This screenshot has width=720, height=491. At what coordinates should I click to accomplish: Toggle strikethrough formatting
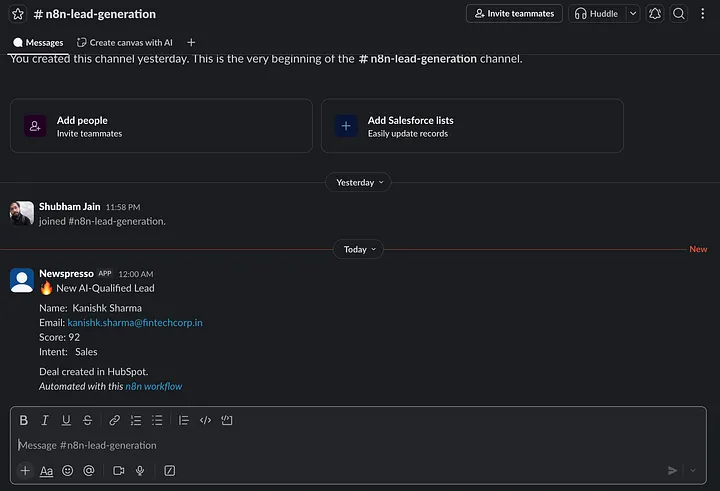(87, 420)
